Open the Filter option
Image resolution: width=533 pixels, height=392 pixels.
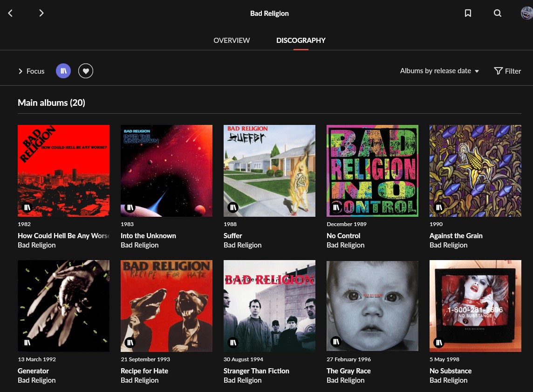point(507,71)
